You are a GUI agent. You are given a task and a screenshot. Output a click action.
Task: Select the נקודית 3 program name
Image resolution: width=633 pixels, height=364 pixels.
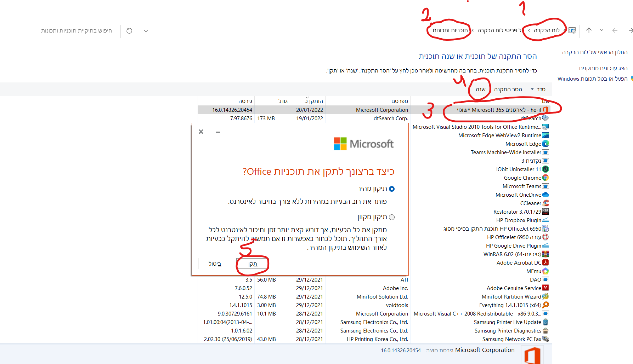click(531, 161)
